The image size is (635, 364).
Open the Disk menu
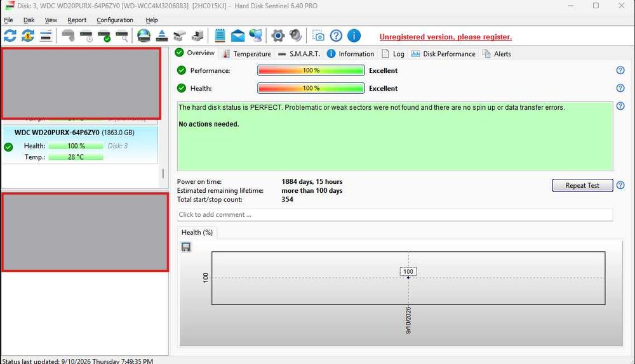pyautogui.click(x=29, y=20)
